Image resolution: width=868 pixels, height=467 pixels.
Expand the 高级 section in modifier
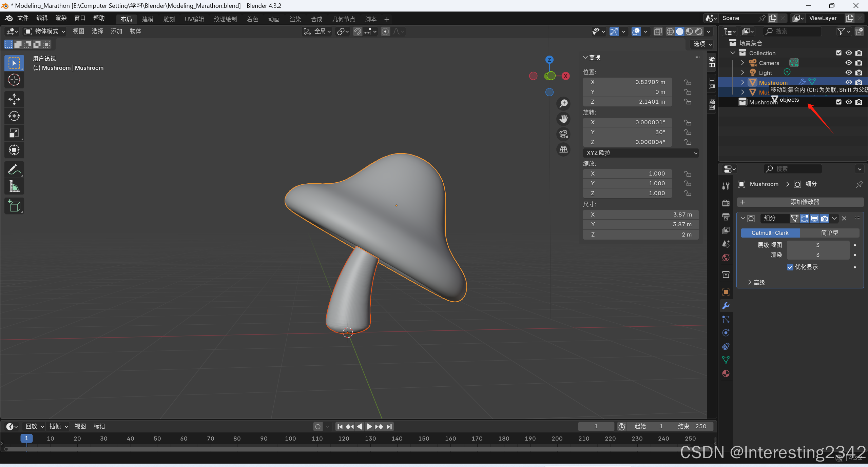tap(756, 282)
